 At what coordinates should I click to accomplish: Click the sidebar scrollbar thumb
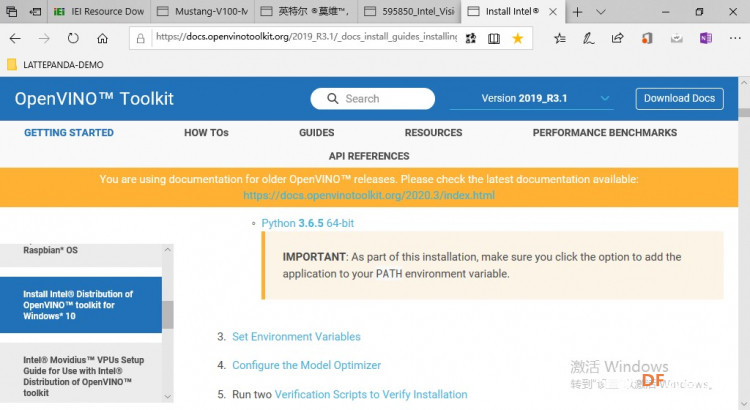[x=167, y=315]
